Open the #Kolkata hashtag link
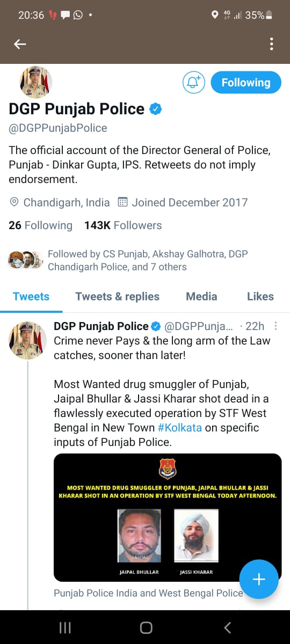Image resolution: width=290 pixels, height=644 pixels. [179, 428]
